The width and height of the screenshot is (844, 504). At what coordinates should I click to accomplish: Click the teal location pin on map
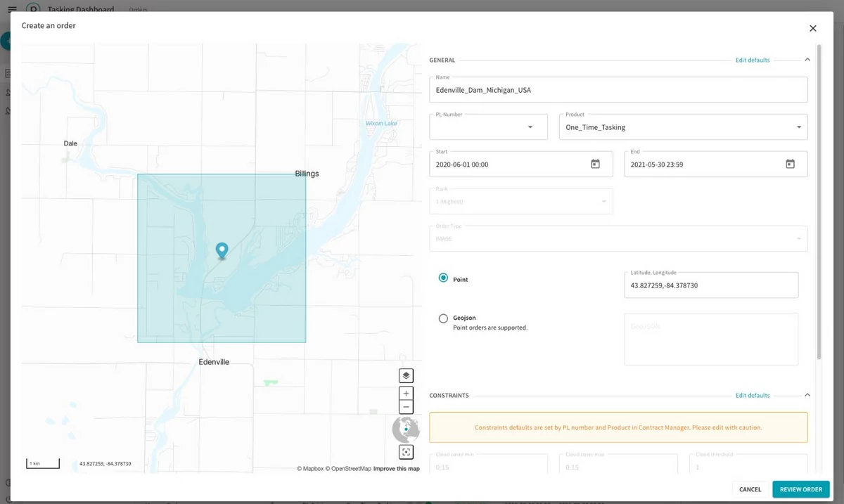pyautogui.click(x=222, y=251)
